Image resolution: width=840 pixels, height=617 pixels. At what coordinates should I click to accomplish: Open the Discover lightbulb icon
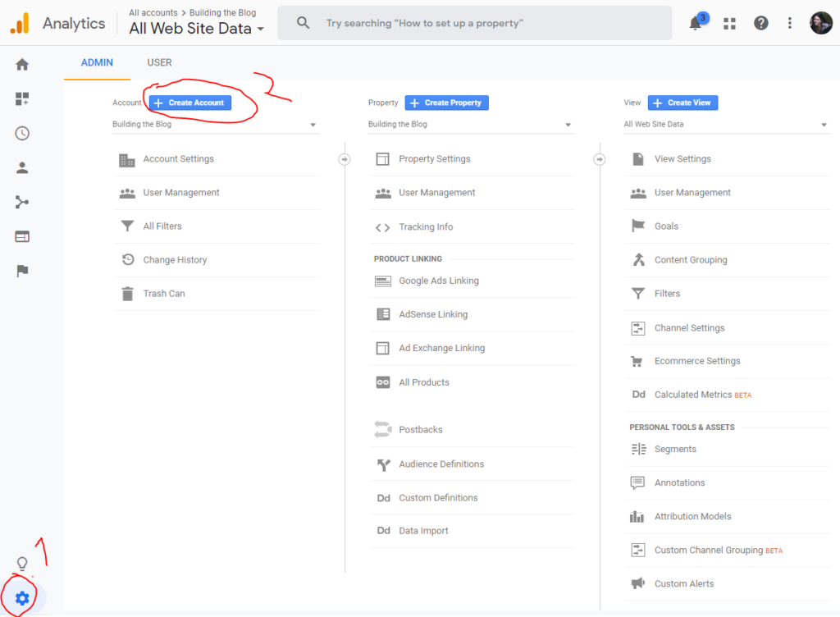22,564
